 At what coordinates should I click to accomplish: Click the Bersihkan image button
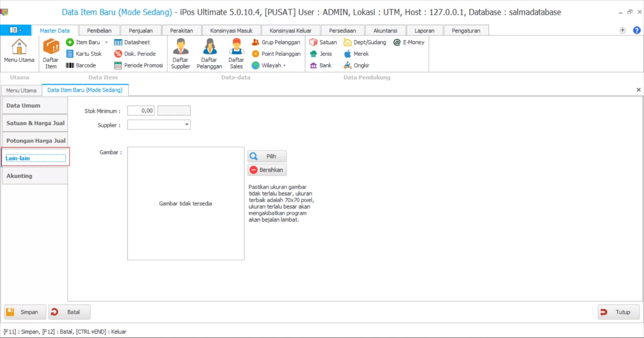[x=267, y=170]
